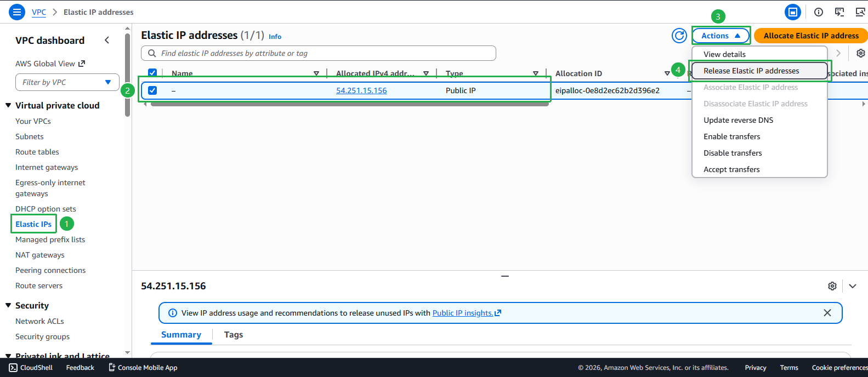Open NAT gateways in sidebar
This screenshot has height=377, width=868.
click(40, 255)
